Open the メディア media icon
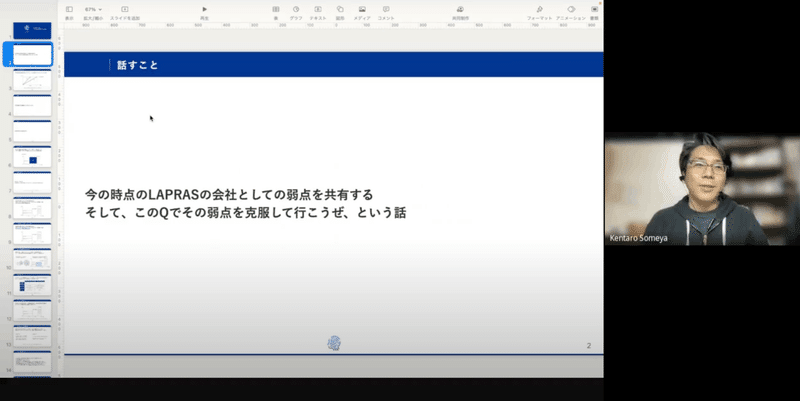Image resolution: width=800 pixels, height=401 pixels. tap(362, 9)
